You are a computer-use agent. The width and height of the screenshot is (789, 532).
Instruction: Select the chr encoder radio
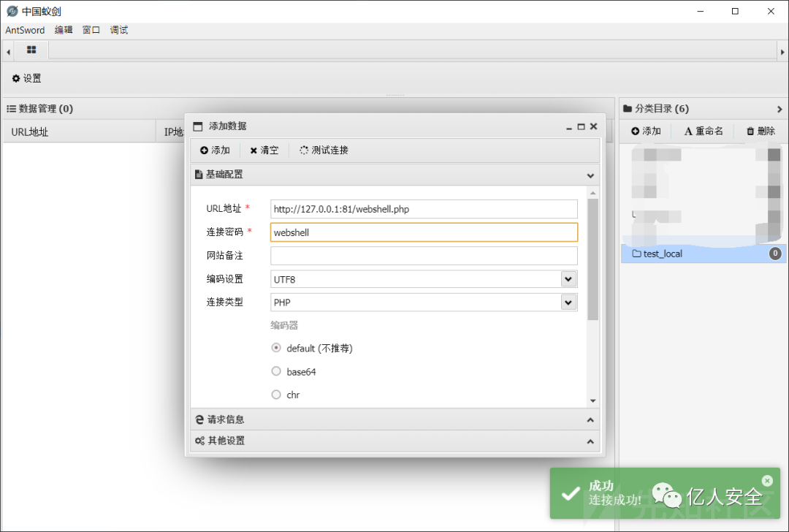[275, 395]
